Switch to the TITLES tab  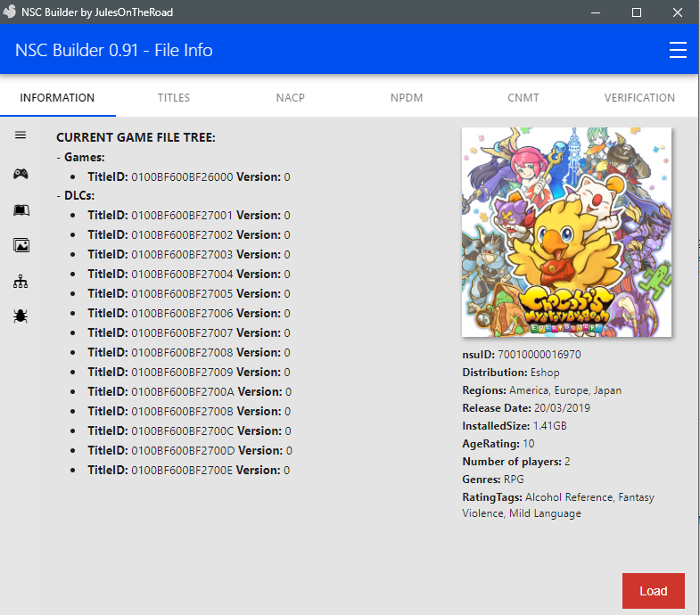point(174,98)
